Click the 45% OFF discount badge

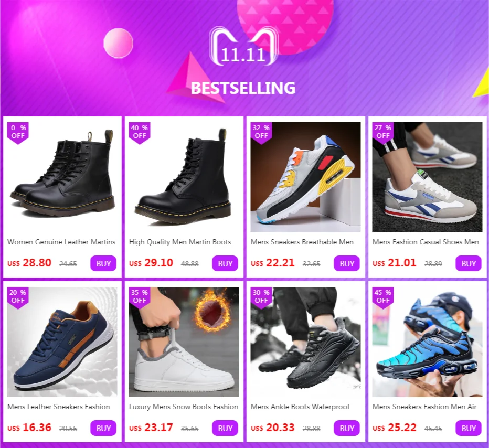[x=382, y=297]
